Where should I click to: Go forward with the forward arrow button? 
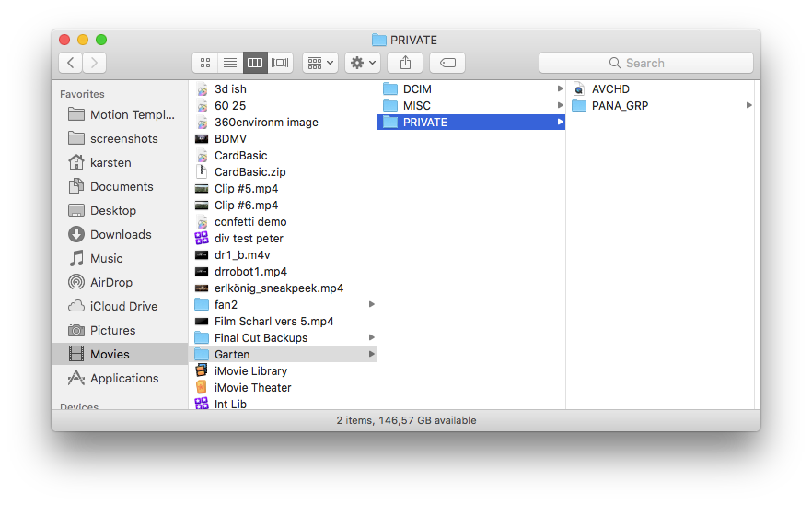click(x=94, y=63)
